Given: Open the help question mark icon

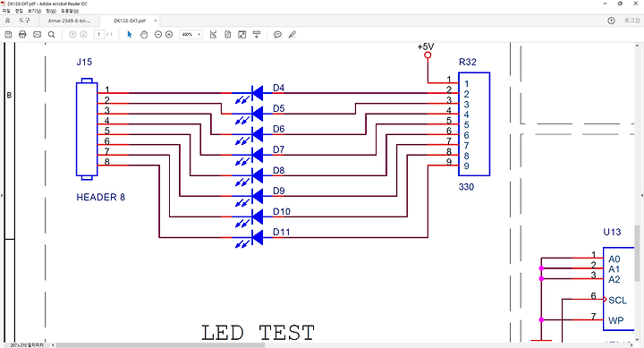Looking at the screenshot, I should pyautogui.click(x=611, y=21).
